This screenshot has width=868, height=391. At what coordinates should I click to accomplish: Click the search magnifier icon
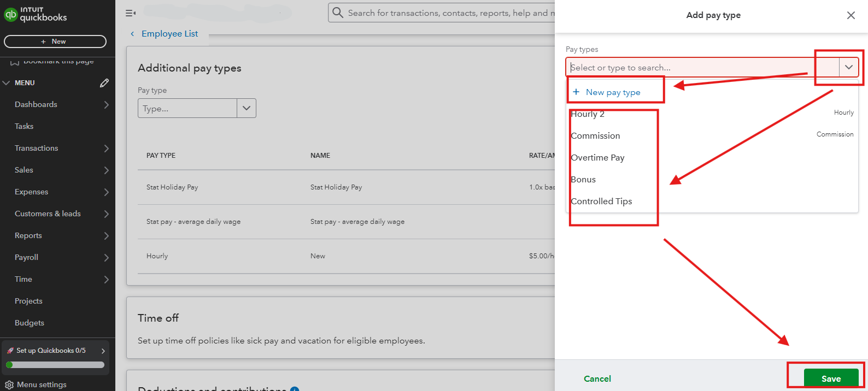coord(338,13)
